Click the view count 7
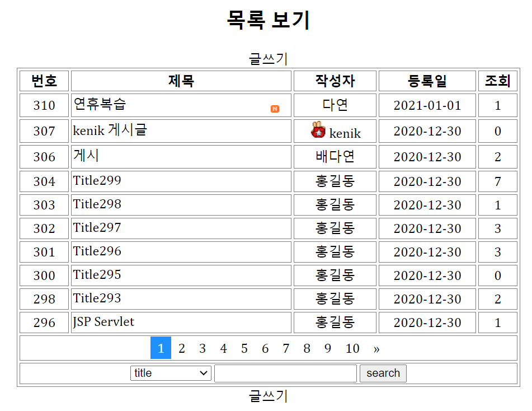532x411 pixels. pyautogui.click(x=497, y=181)
